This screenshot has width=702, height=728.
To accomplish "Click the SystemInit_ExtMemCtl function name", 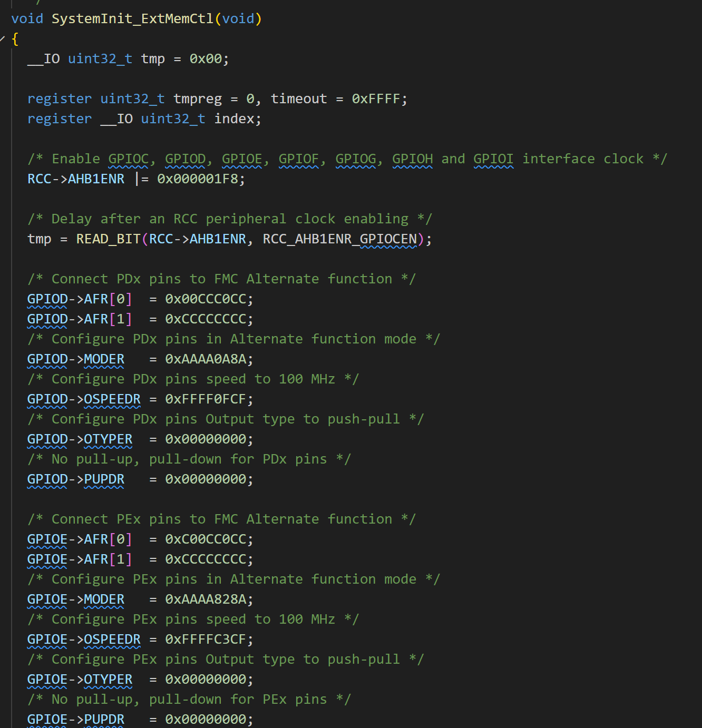I will pyautogui.click(x=132, y=19).
